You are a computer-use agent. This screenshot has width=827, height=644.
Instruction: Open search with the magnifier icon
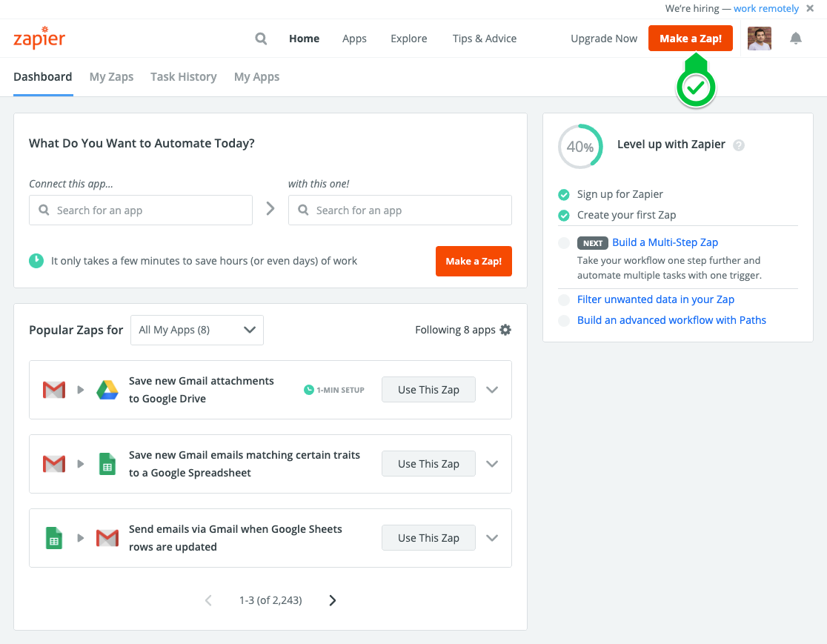click(261, 39)
